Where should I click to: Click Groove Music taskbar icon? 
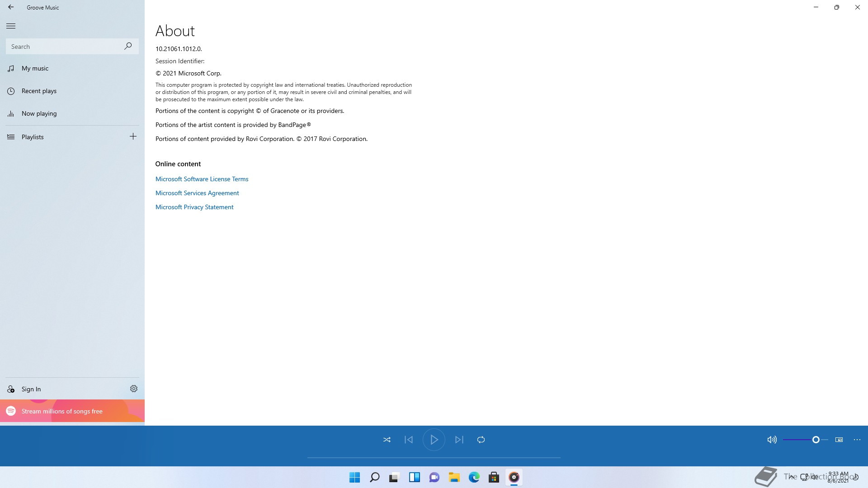(x=514, y=477)
